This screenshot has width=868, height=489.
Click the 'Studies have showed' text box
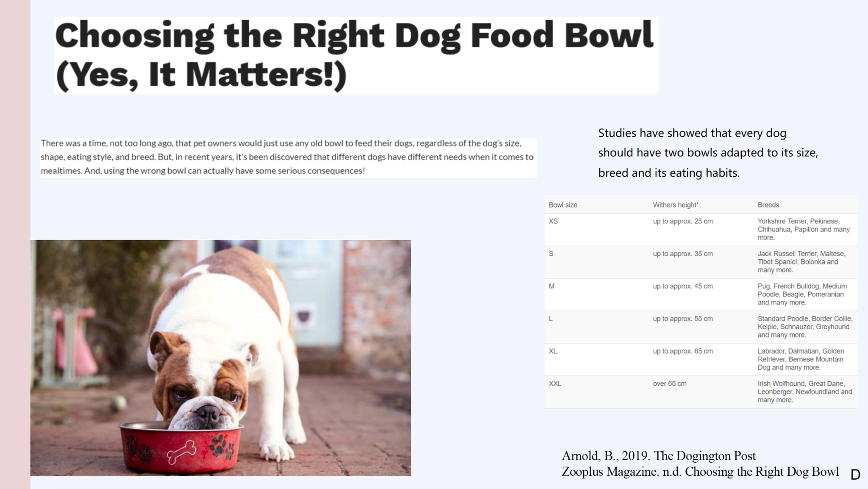pyautogui.click(x=708, y=153)
